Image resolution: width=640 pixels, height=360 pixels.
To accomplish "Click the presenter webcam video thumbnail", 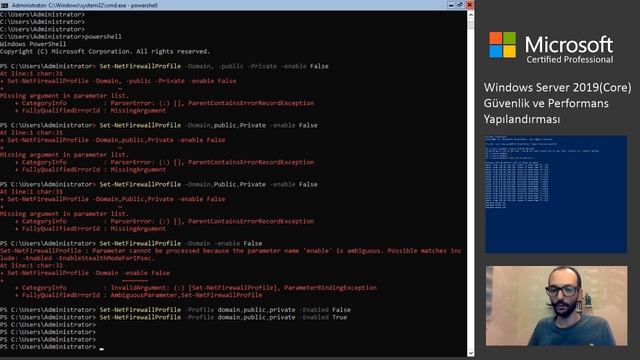I will click(556, 306).
